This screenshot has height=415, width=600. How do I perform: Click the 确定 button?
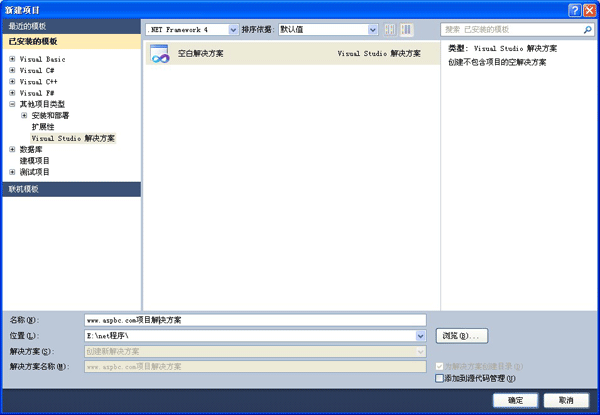[x=515, y=400]
